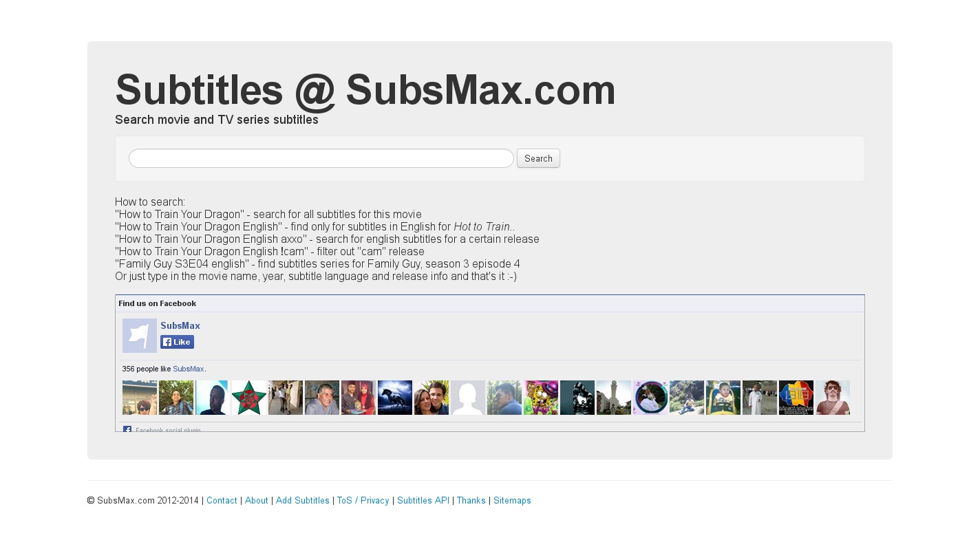Open the ToS / Privacy link
The image size is (980, 540).
pos(363,501)
